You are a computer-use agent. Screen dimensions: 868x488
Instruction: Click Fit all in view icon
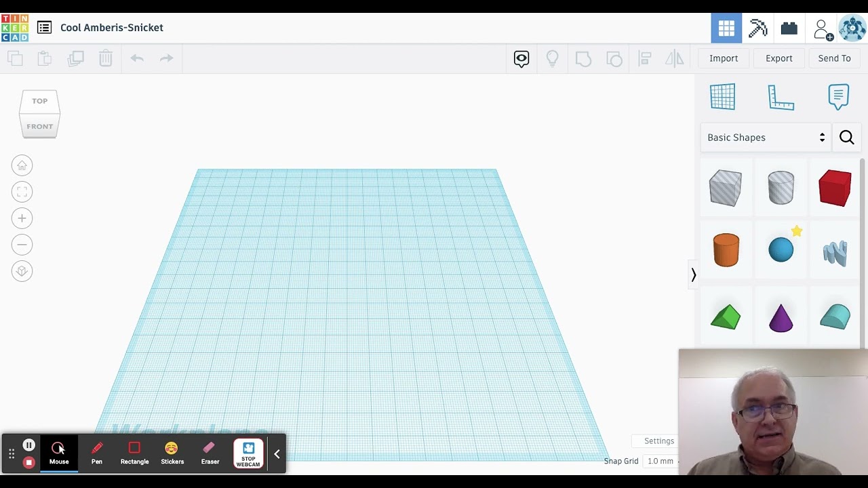pos(22,192)
